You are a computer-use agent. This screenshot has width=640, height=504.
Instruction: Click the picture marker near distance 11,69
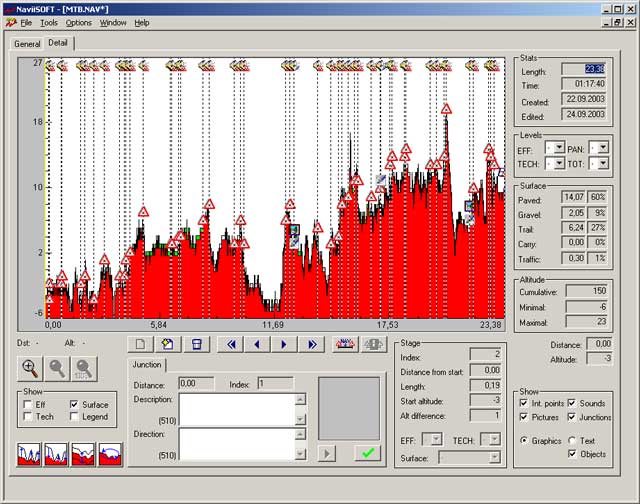[x=294, y=230]
